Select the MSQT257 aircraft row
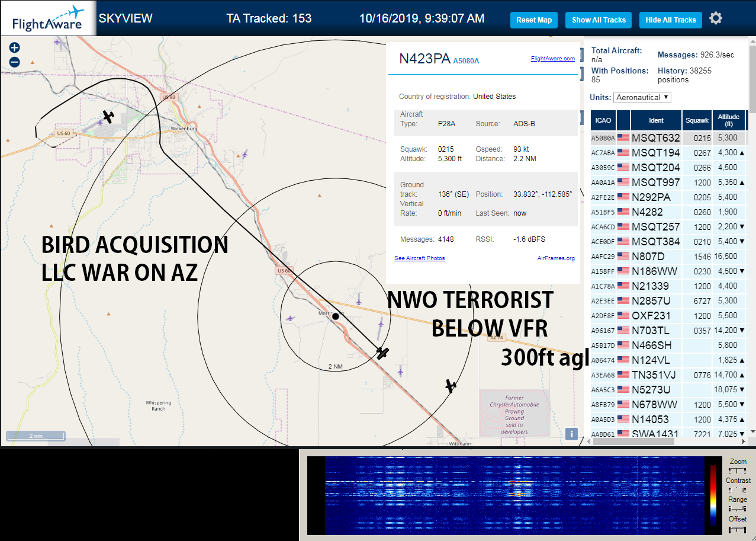Viewport: 756px width, 541px height. click(669, 227)
